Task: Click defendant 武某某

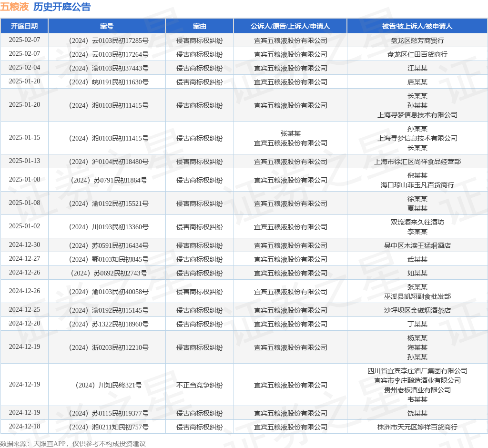Action: (417, 259)
